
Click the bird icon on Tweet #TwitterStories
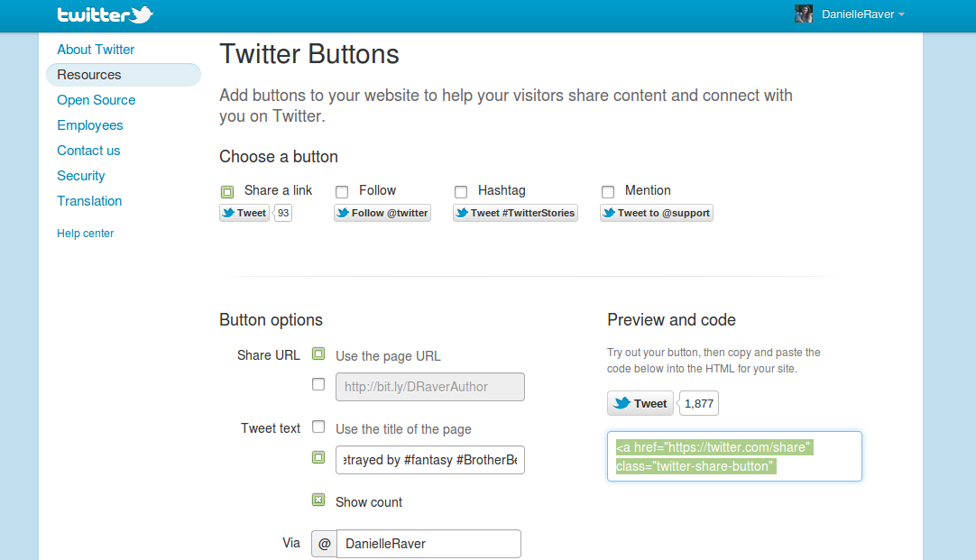tap(462, 213)
